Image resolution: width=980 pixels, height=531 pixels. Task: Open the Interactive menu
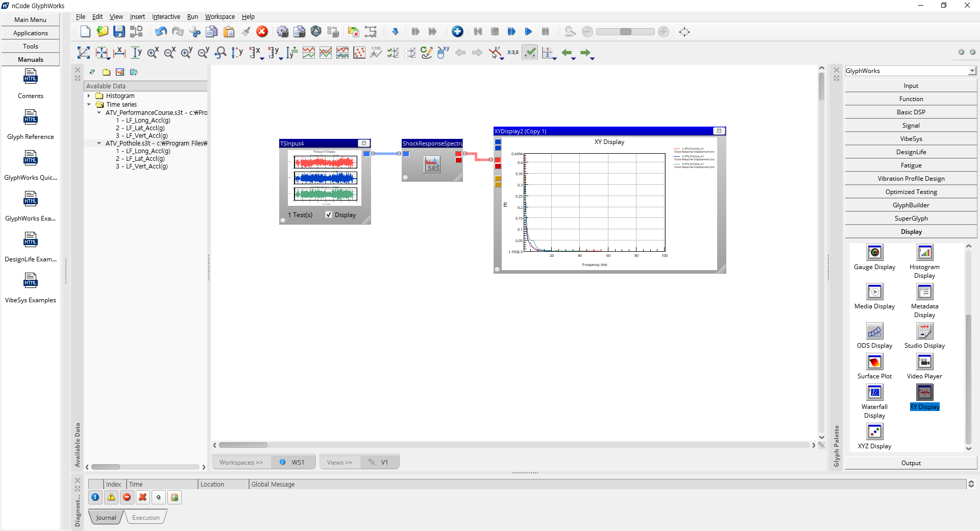[166, 17]
